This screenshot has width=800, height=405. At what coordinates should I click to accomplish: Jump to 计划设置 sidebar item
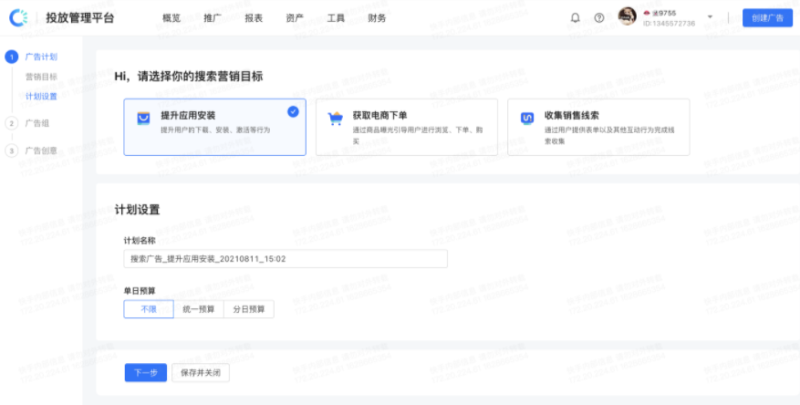(x=41, y=96)
